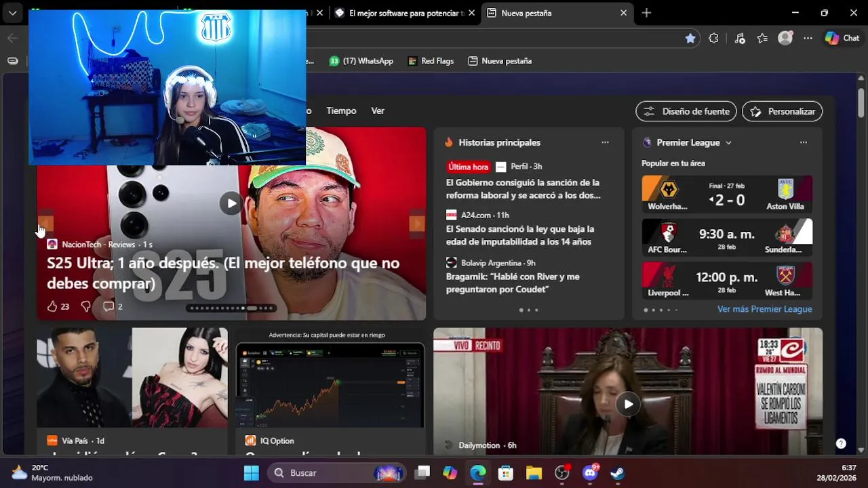Open the Edge settings three-dot menu
The image size is (868, 488).
click(x=808, y=39)
